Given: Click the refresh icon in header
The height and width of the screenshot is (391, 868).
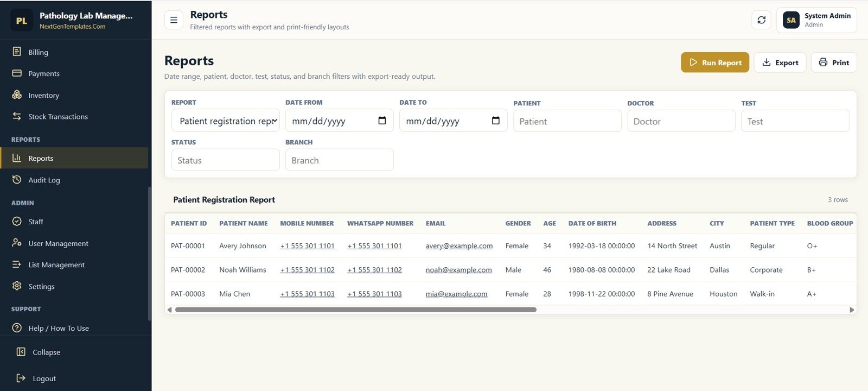Looking at the screenshot, I should (761, 20).
